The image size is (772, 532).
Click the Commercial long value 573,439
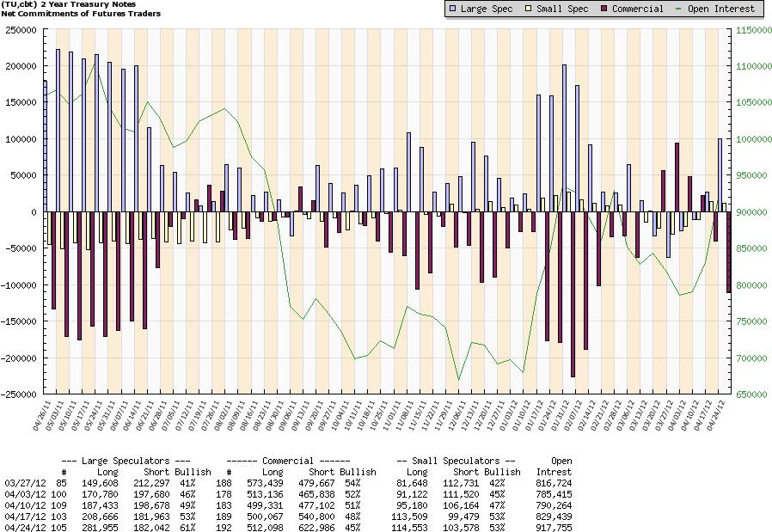265,484
